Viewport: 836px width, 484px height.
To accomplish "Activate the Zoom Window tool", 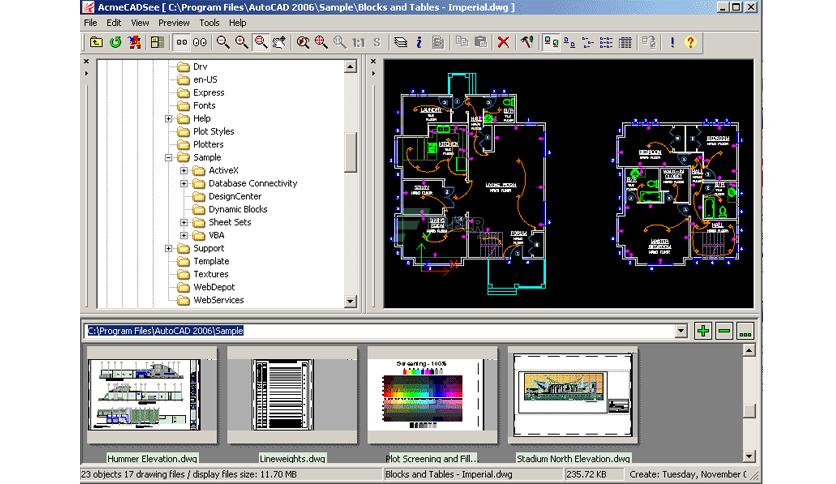I will tap(260, 42).
